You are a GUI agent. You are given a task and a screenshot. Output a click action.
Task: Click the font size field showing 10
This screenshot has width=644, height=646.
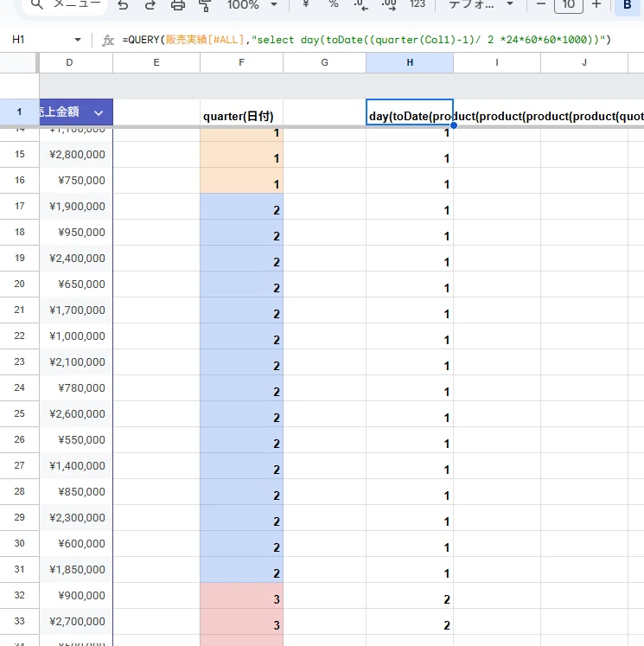pos(569,5)
